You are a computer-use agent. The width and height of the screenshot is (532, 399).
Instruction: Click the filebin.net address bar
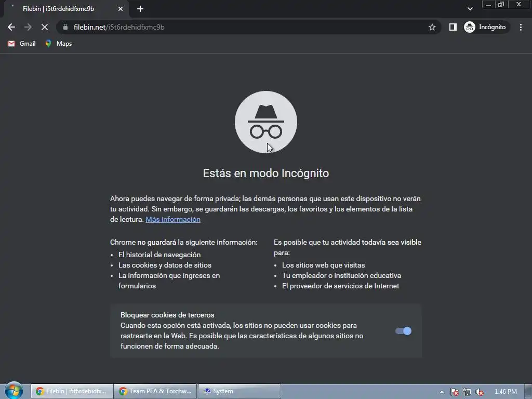(248, 27)
